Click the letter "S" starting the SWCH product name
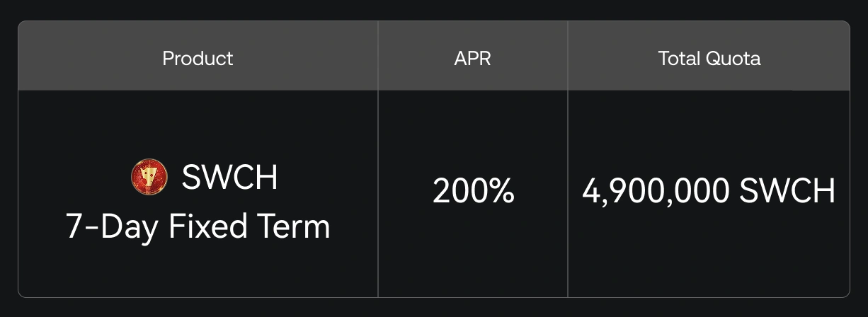 coord(190,177)
